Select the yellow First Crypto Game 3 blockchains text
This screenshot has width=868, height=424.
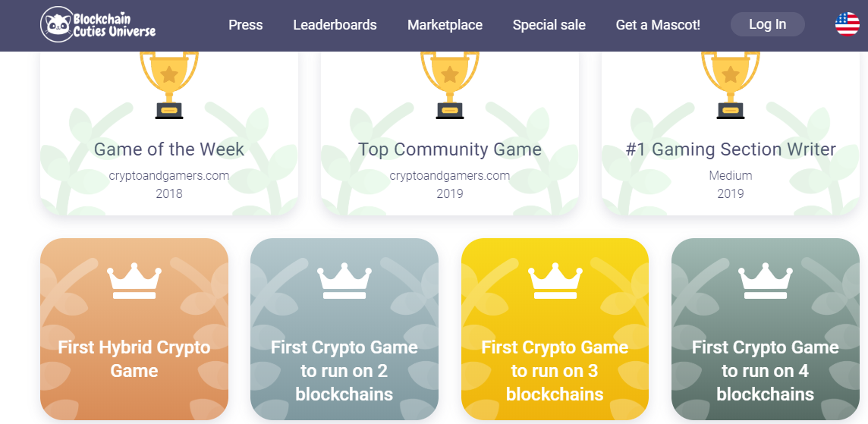(555, 371)
